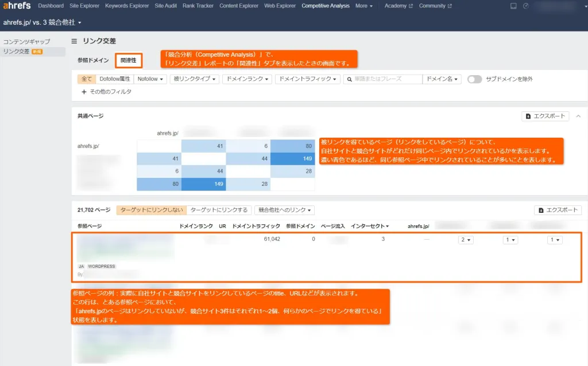Screen dimensions: 588x366
Task: Open the 被リンクタイプ dropdown
Action: [195, 79]
